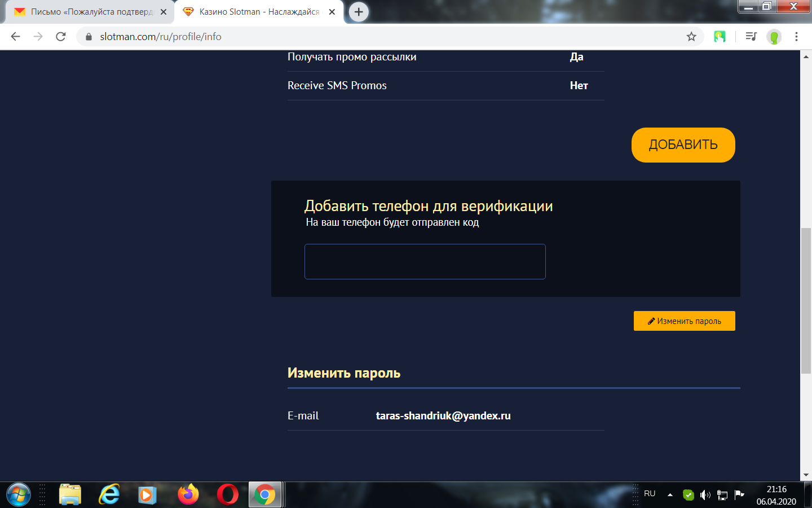Open the Action Center flag icon

click(x=739, y=495)
